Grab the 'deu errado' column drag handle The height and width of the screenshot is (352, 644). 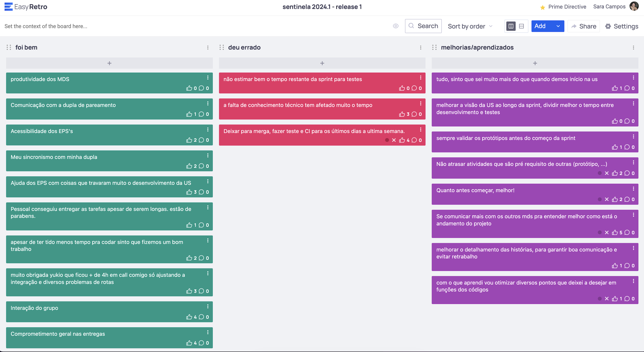click(x=221, y=47)
